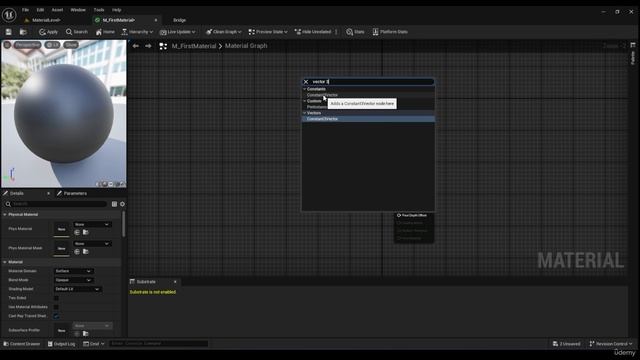Click the Material Graph breadcrumb
The height and width of the screenshot is (360, 640).
(x=246, y=46)
